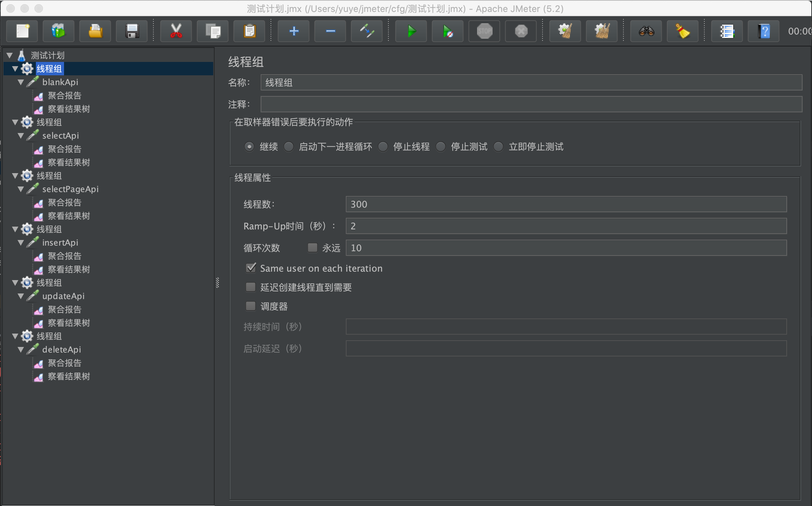The height and width of the screenshot is (506, 812).
Task: Click the 循环次数 field showing 10
Action: pyautogui.click(x=566, y=248)
